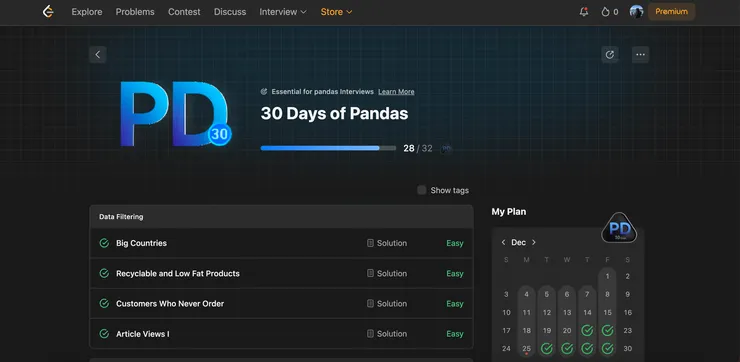Select December 30 in the calendar

[628, 349]
